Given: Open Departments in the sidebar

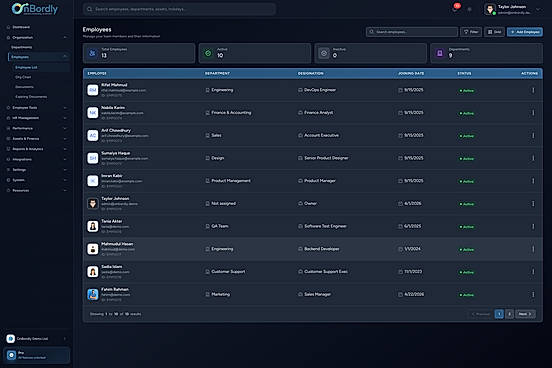Looking at the screenshot, I should (21, 47).
